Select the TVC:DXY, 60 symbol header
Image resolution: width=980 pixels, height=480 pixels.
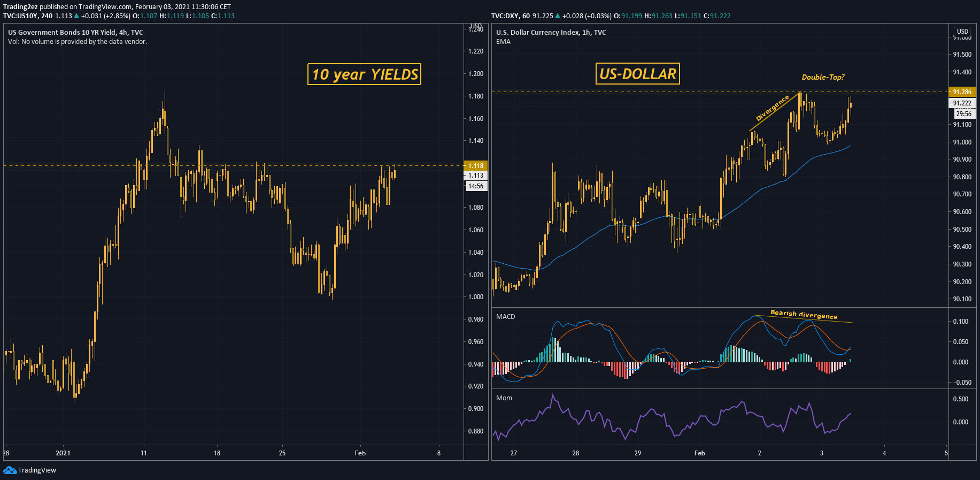[x=511, y=16]
